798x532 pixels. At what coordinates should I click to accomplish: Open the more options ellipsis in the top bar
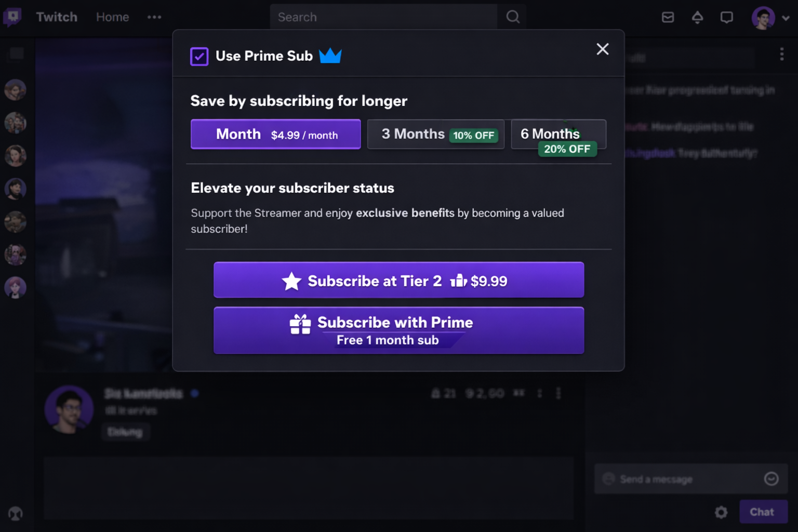(x=154, y=17)
